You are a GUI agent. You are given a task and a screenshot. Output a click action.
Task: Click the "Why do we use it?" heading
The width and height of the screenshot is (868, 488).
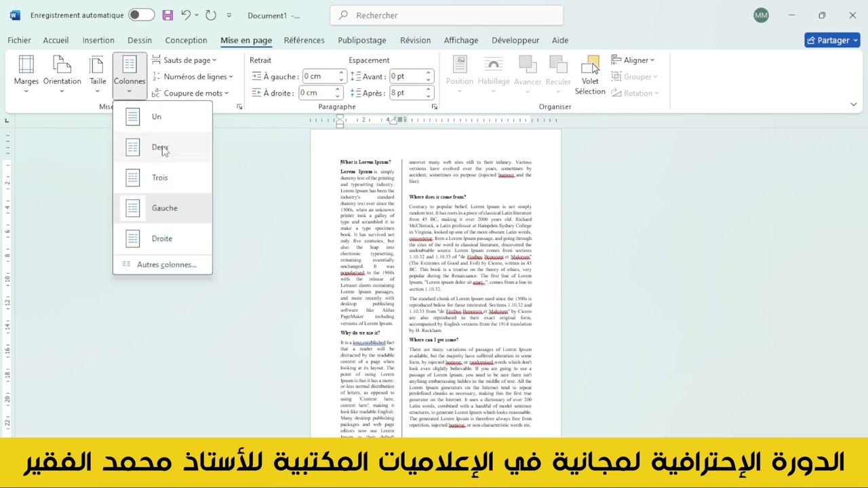point(360,333)
